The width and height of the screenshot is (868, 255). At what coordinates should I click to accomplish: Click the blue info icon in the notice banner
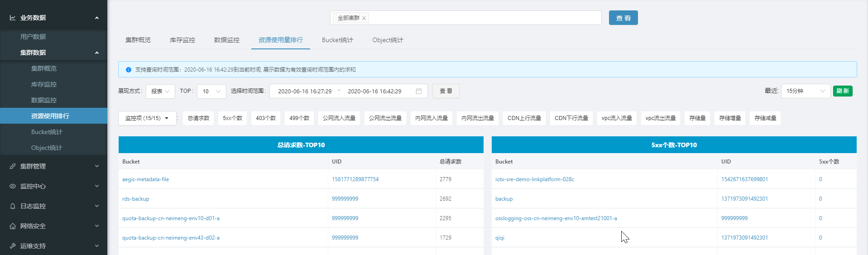tap(129, 70)
